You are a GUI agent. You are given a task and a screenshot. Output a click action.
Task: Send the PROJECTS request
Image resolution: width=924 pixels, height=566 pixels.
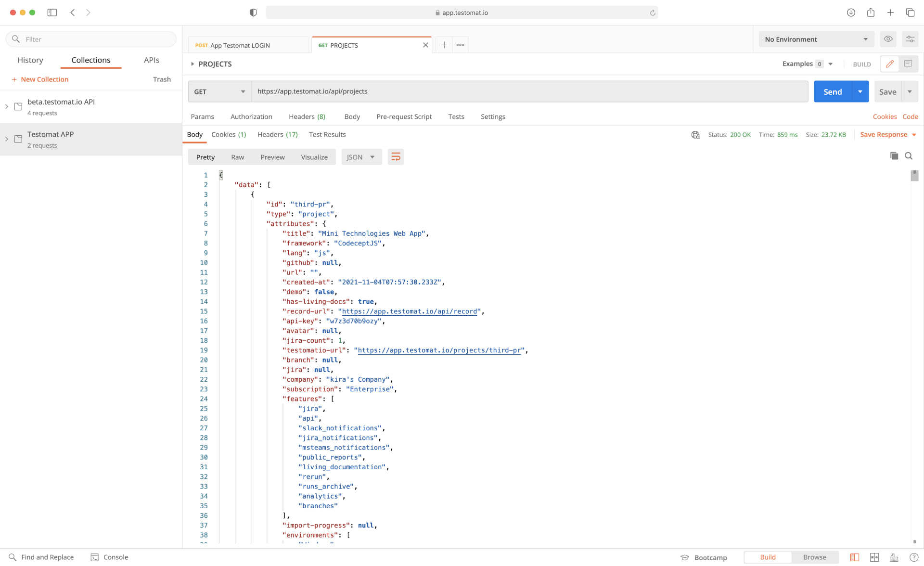click(x=832, y=91)
